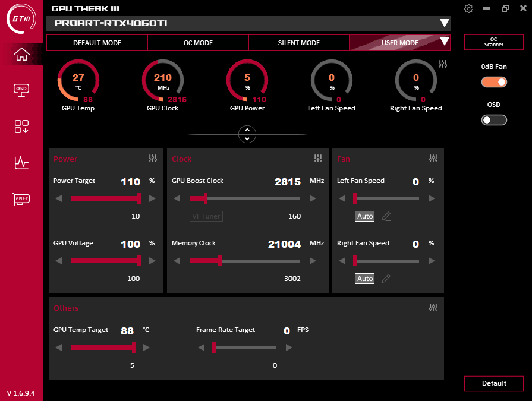Open the Others panel settings icon
The height and width of the screenshot is (401, 532).
pos(433,308)
